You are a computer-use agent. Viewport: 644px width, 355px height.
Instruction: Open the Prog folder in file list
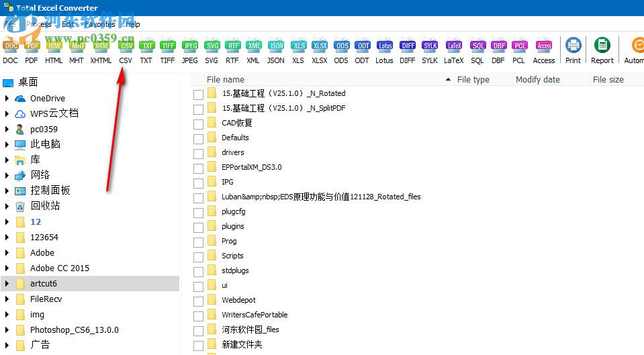(x=229, y=241)
